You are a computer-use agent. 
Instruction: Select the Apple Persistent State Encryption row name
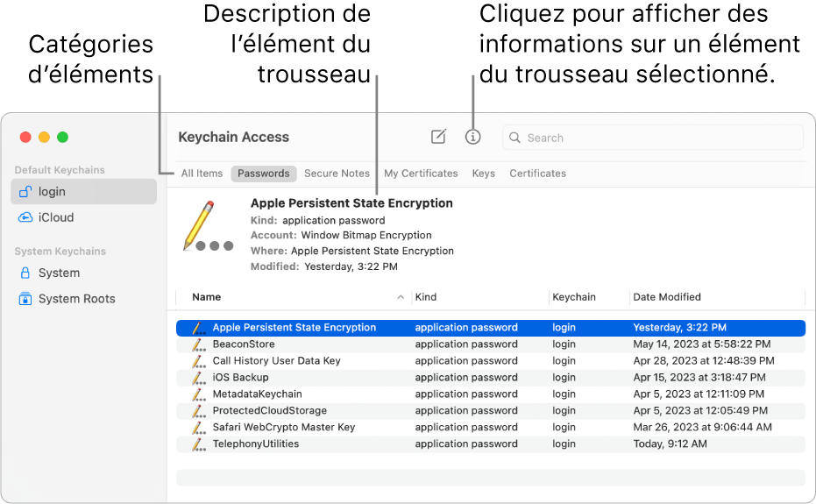tap(294, 328)
